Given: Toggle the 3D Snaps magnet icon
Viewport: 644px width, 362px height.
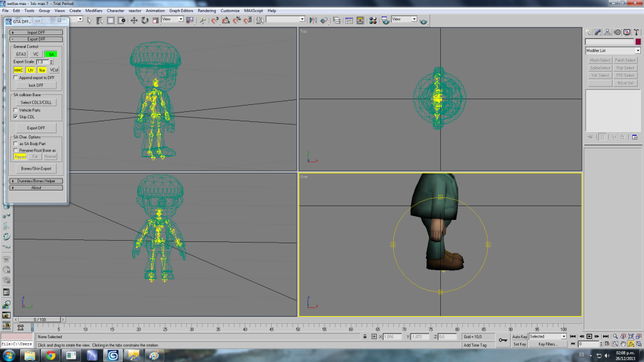Looking at the screenshot, I should pyautogui.click(x=215, y=20).
